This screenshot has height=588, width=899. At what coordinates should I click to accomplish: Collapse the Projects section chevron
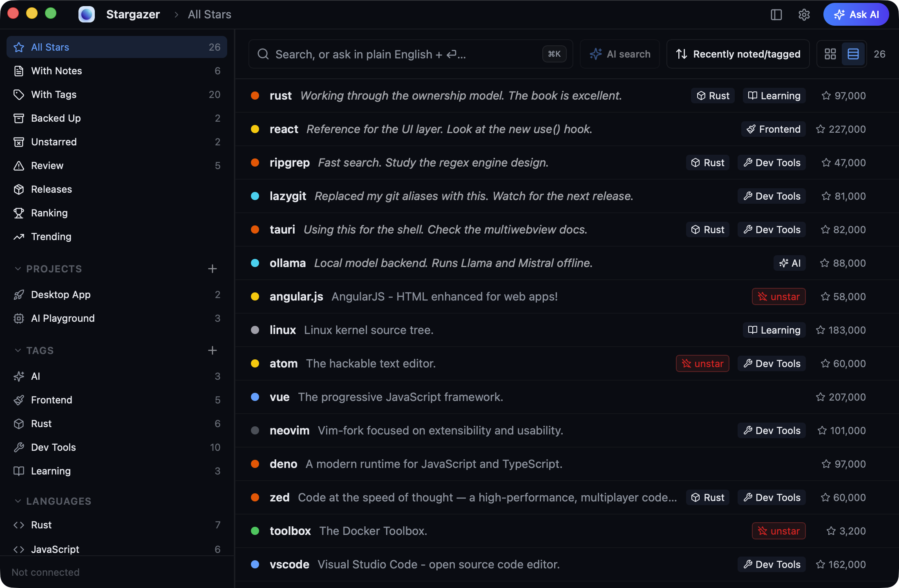(18, 269)
